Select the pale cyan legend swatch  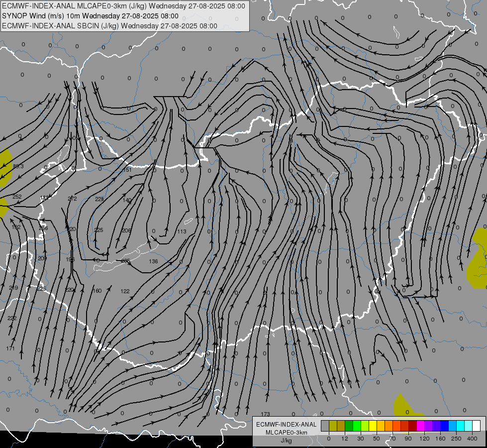point(469,426)
